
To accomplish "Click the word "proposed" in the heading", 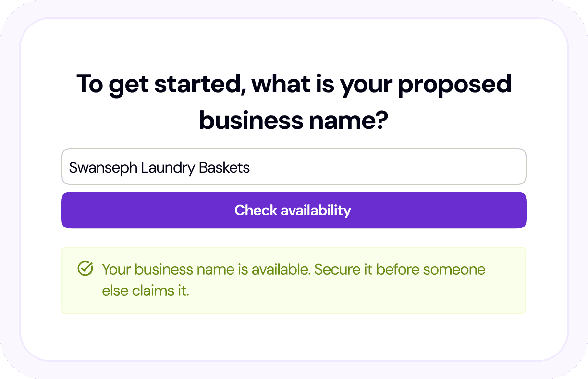I will pos(454,85).
